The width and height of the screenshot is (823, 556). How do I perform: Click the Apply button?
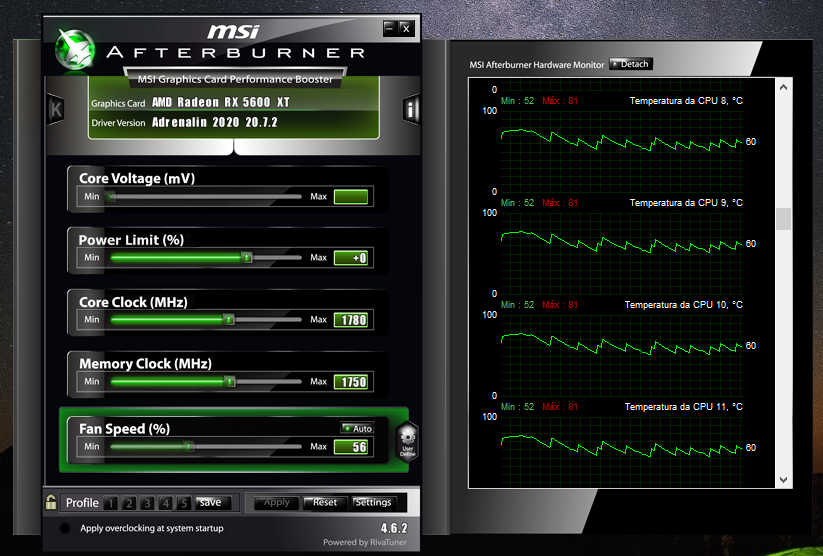point(277,502)
